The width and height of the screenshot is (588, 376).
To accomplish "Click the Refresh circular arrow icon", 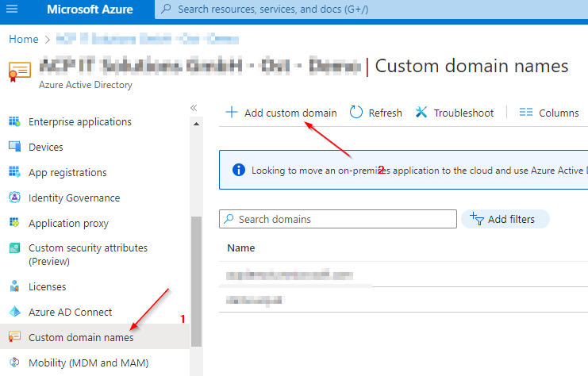I will (x=355, y=112).
